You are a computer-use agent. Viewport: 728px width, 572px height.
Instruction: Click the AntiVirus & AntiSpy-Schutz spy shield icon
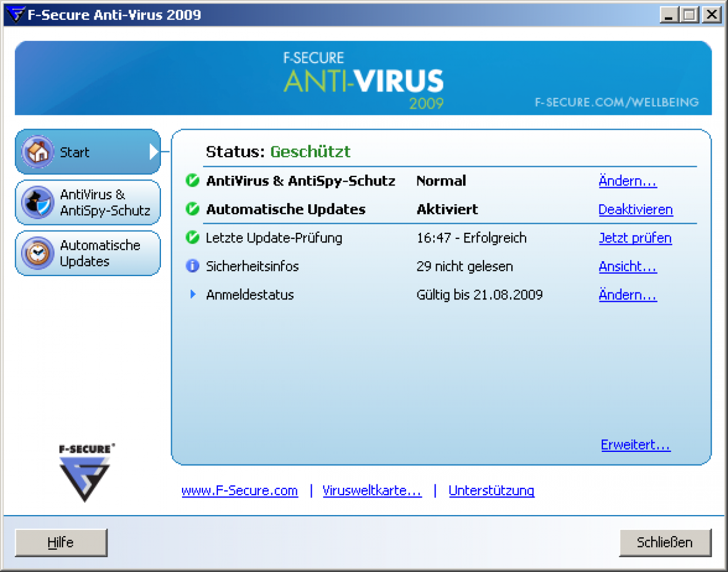pyautogui.click(x=38, y=202)
